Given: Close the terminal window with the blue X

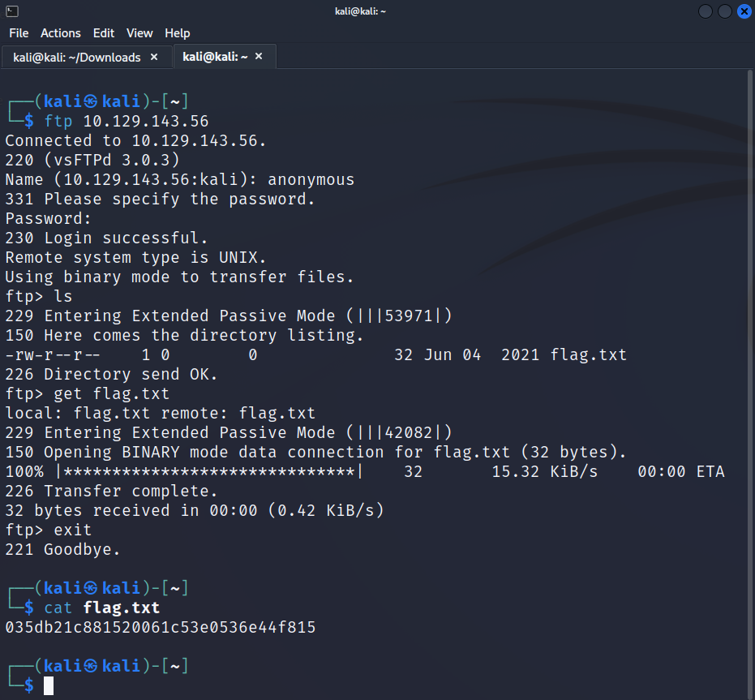Looking at the screenshot, I should [x=744, y=11].
